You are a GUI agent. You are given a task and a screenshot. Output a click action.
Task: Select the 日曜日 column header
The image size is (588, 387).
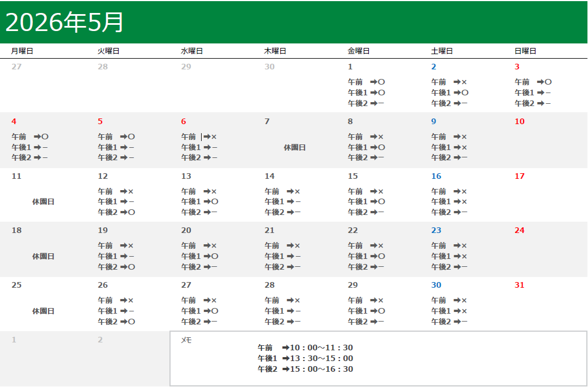(525, 51)
